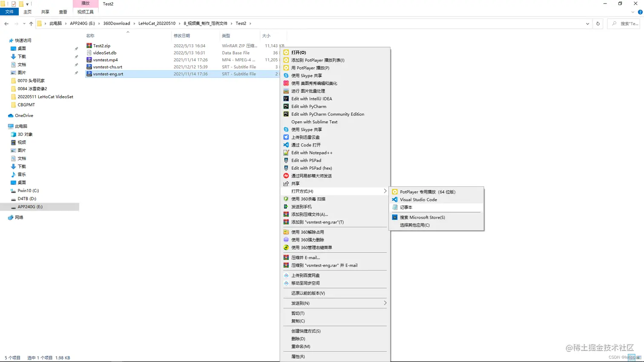Viewport: 644px width, 362px height.
Task: Click PotPlayer icon in 打开方式 submenu
Action: (395, 192)
